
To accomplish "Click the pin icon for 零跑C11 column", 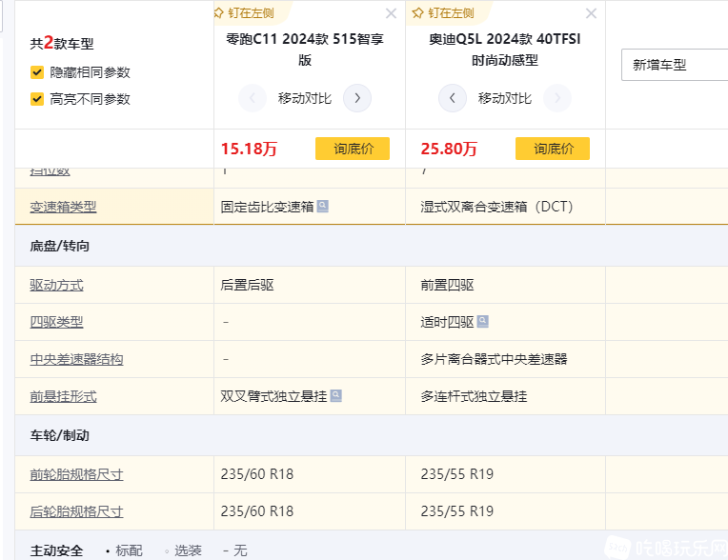I will tap(218, 13).
